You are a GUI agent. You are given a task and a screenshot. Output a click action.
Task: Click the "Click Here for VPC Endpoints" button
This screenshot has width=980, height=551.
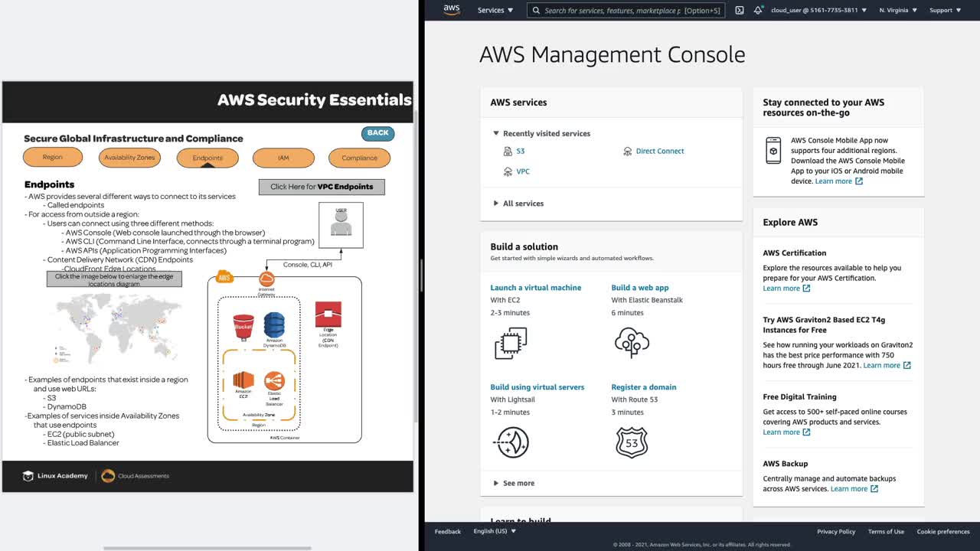[x=322, y=187]
